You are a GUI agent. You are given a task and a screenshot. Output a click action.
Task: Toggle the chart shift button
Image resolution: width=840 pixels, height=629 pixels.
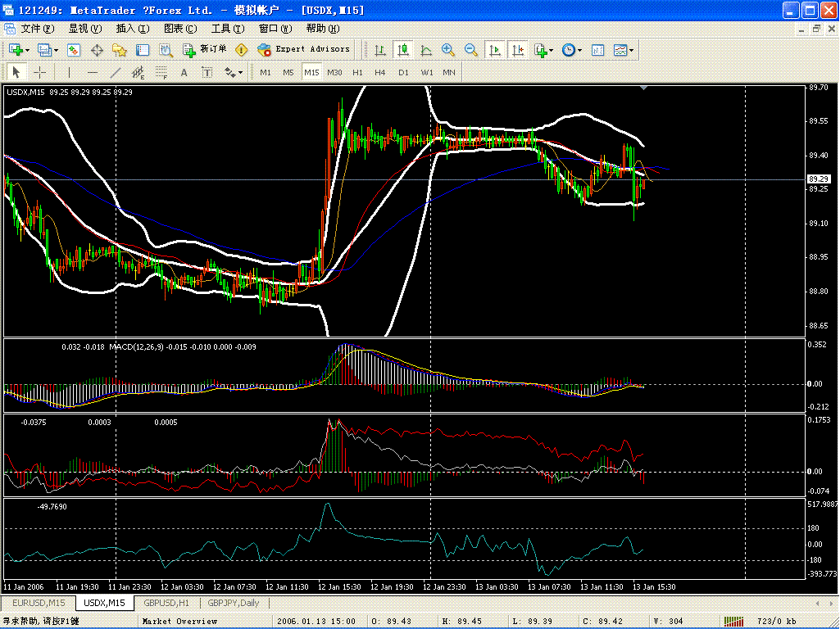pyautogui.click(x=517, y=50)
